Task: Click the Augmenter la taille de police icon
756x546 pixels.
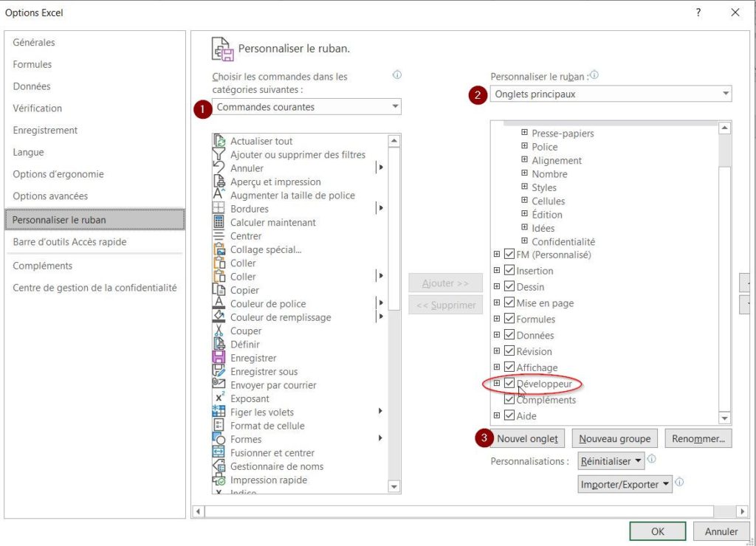Action: (219, 195)
